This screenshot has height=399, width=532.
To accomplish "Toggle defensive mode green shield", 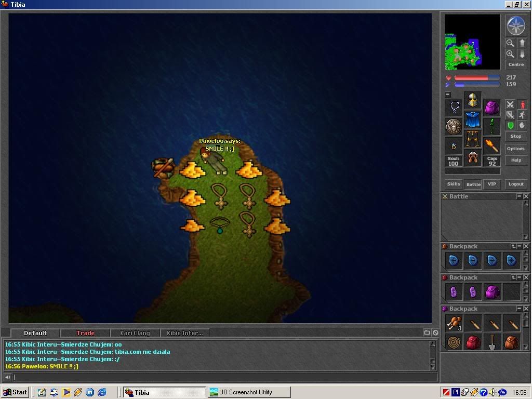I will click(x=510, y=126).
